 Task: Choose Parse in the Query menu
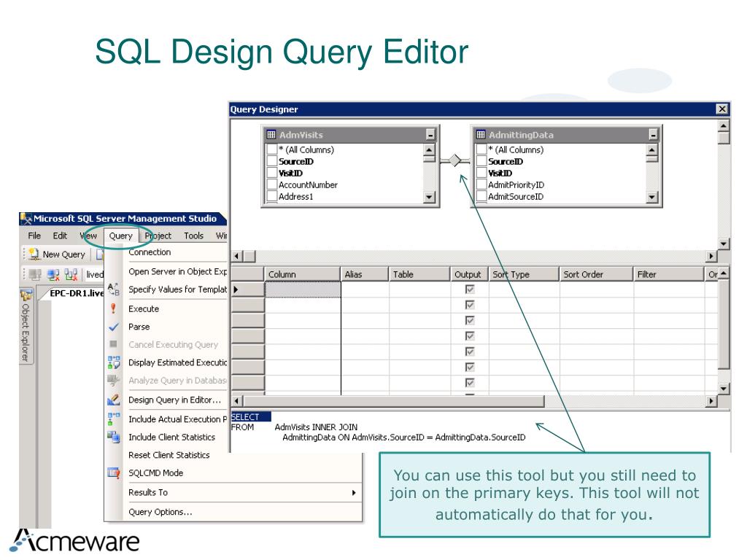[139, 327]
